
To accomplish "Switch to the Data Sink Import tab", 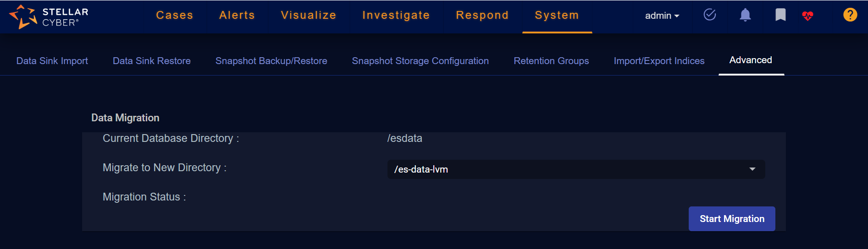I will coord(52,61).
